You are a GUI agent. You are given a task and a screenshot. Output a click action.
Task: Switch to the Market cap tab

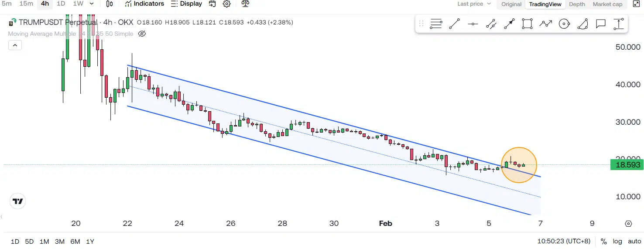[607, 4]
